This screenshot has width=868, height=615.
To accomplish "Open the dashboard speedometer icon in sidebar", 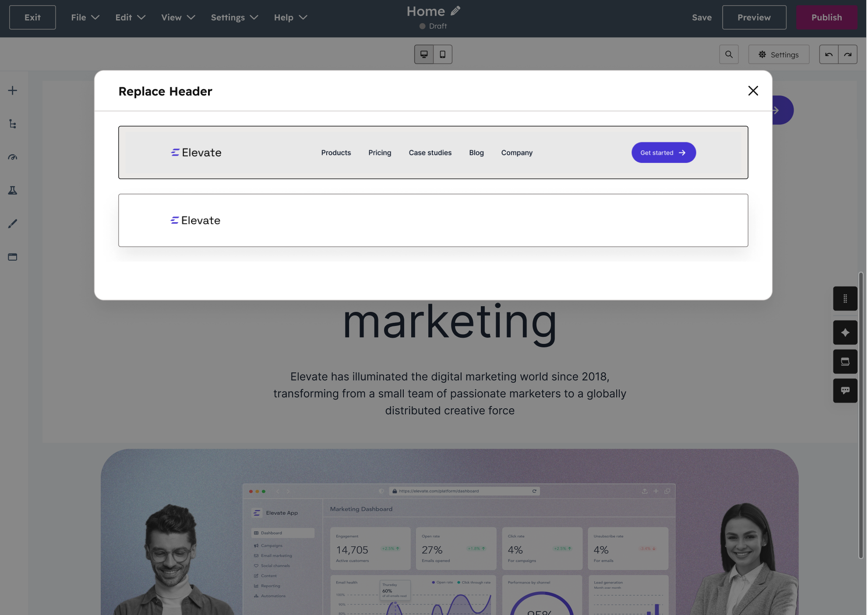I will pyautogui.click(x=12, y=157).
